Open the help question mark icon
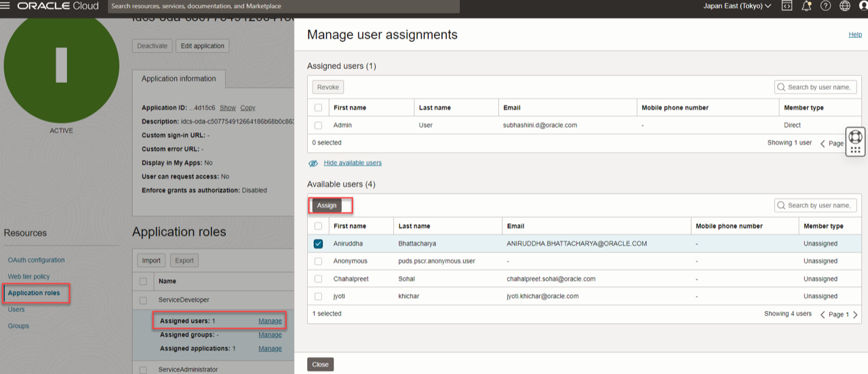Image resolution: width=868 pixels, height=374 pixels. pyautogui.click(x=825, y=5)
